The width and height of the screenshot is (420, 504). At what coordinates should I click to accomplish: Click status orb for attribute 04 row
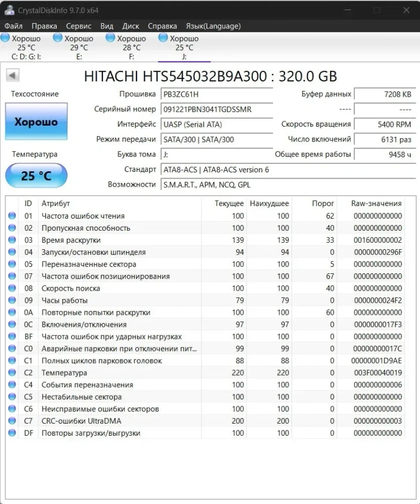point(12,252)
